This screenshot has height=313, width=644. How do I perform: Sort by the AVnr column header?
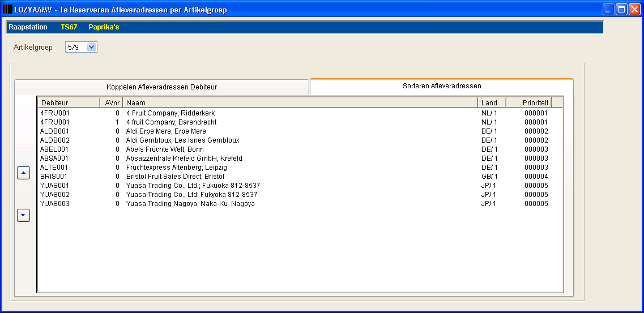tap(112, 102)
